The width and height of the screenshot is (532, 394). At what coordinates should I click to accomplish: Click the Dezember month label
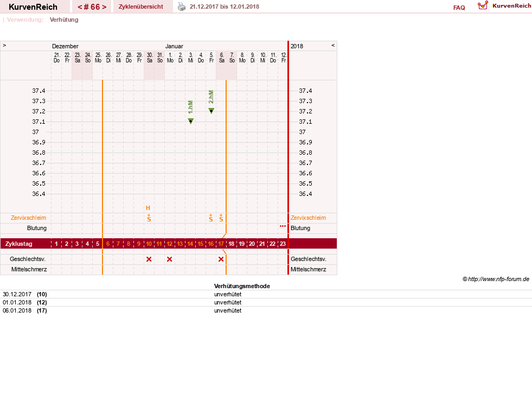click(x=65, y=46)
